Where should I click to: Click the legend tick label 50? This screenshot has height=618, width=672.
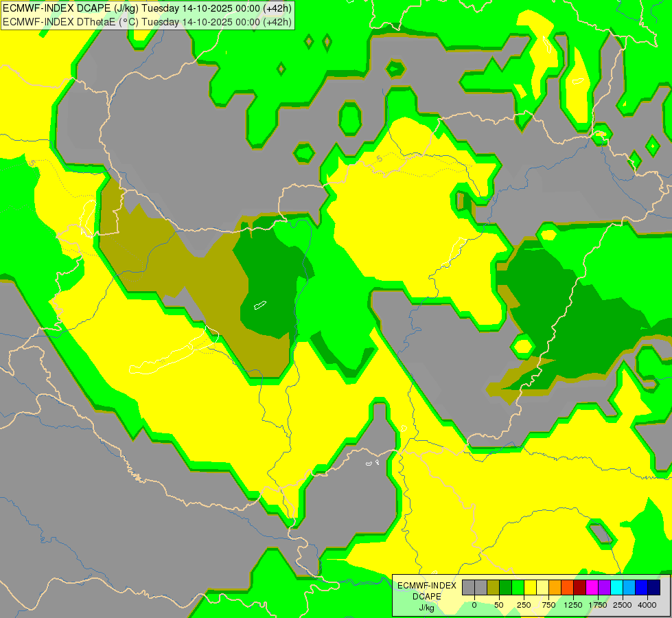point(499,605)
